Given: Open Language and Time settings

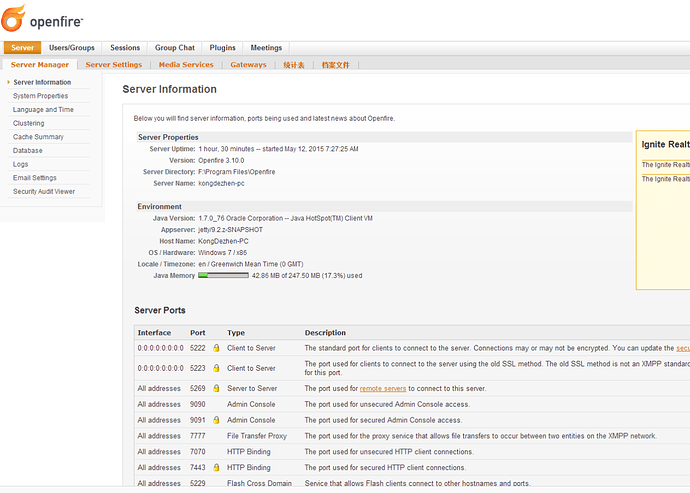Looking at the screenshot, I should click(43, 110).
